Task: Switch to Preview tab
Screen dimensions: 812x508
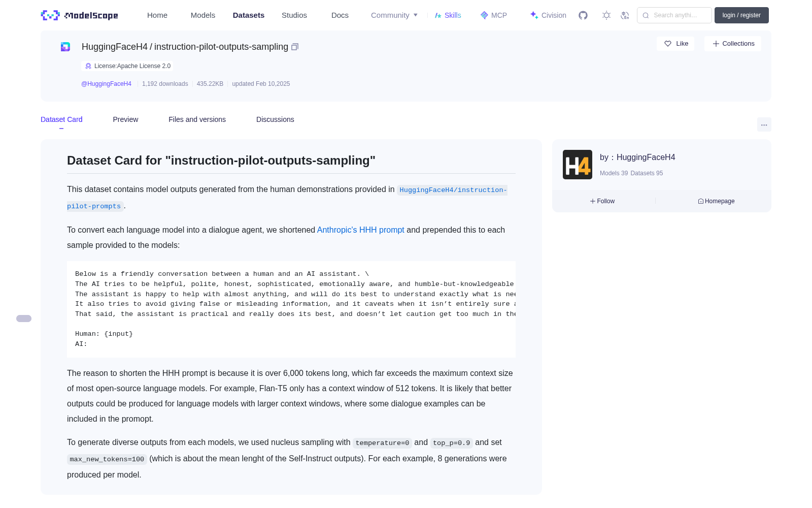Action: (x=125, y=119)
